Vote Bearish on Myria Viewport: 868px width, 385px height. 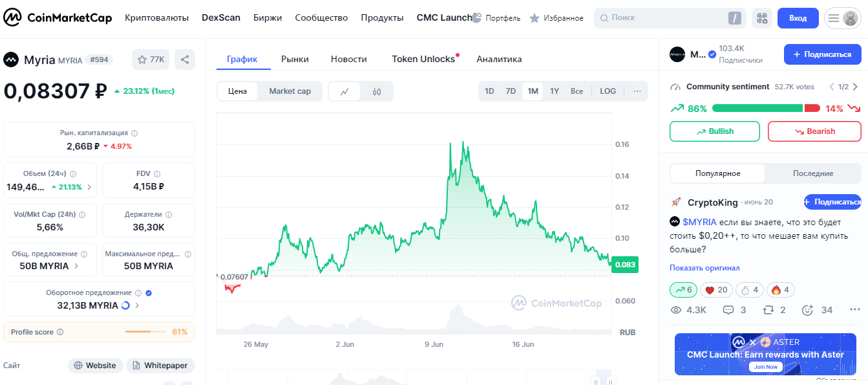pos(814,131)
